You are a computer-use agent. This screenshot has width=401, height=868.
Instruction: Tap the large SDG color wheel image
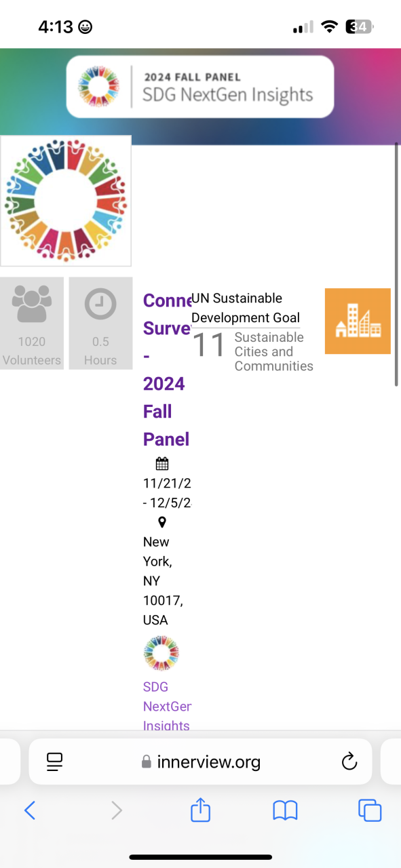(x=66, y=201)
